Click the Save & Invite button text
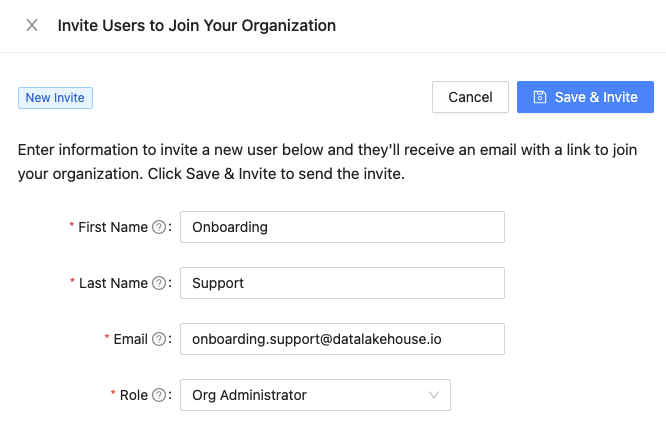Viewport: 666px width, 428px height. [x=596, y=97]
